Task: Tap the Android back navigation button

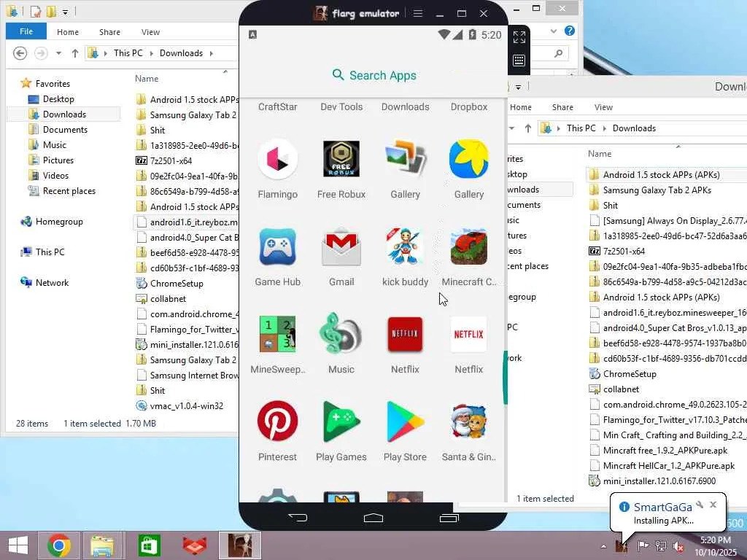Action: pyautogui.click(x=298, y=518)
